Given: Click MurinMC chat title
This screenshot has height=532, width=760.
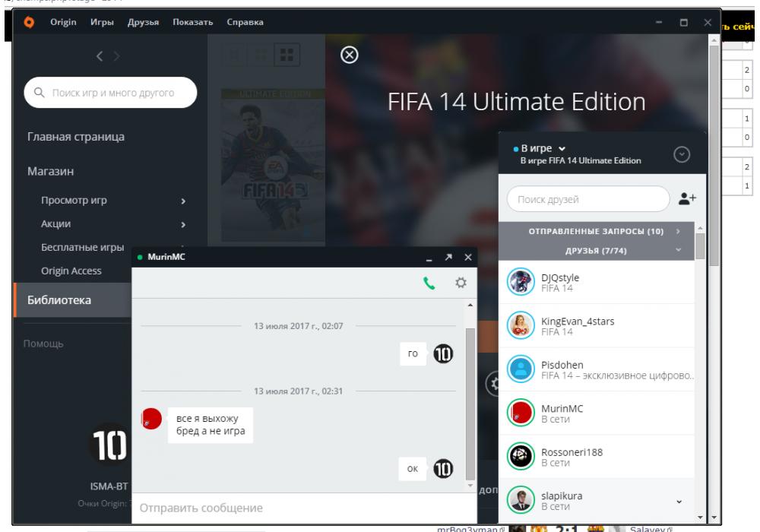Looking at the screenshot, I should tap(166, 257).
